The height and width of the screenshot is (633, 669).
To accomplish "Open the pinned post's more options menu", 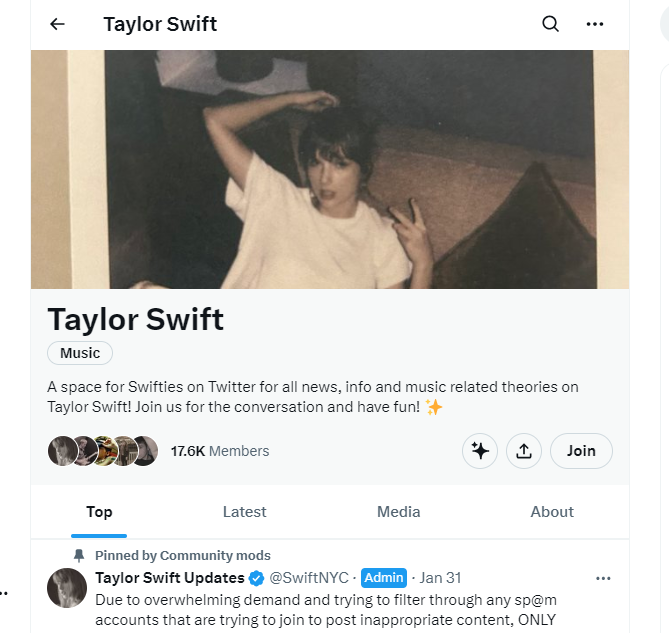I will [x=603, y=578].
